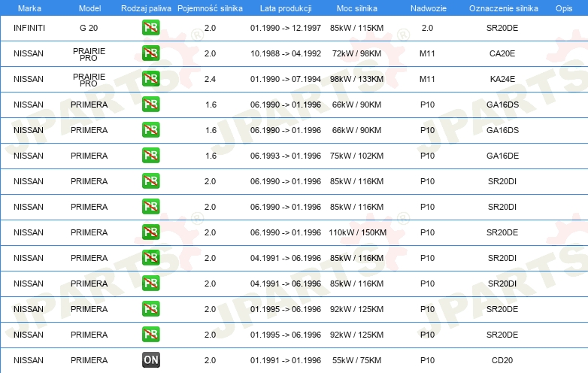
Task: Click the NISSAN brand in the KA24E row
Action: point(29,79)
